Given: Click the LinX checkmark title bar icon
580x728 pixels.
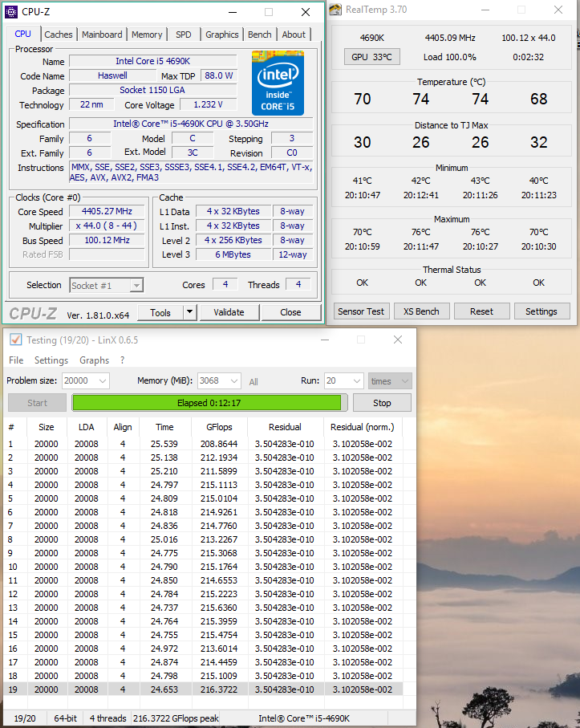Looking at the screenshot, I should click(x=15, y=340).
